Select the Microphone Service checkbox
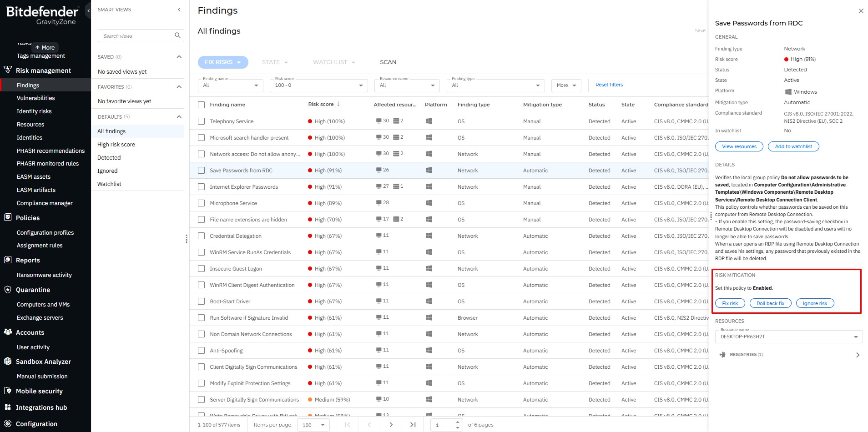Screen dimensions: 868x432 [x=202, y=203]
